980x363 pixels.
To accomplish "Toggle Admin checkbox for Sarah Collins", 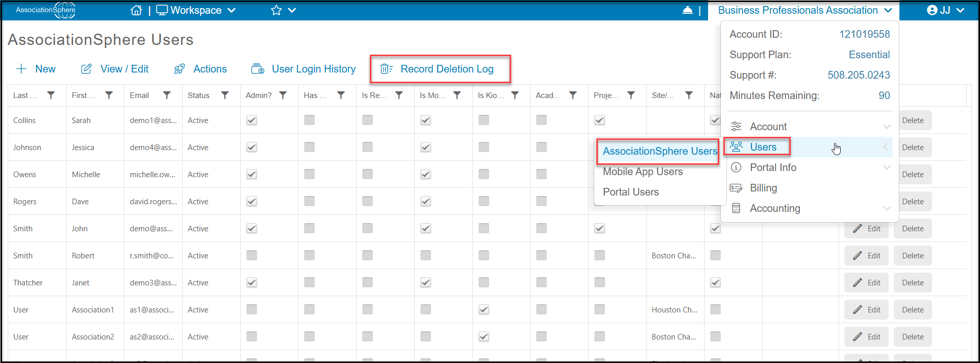I will [252, 120].
